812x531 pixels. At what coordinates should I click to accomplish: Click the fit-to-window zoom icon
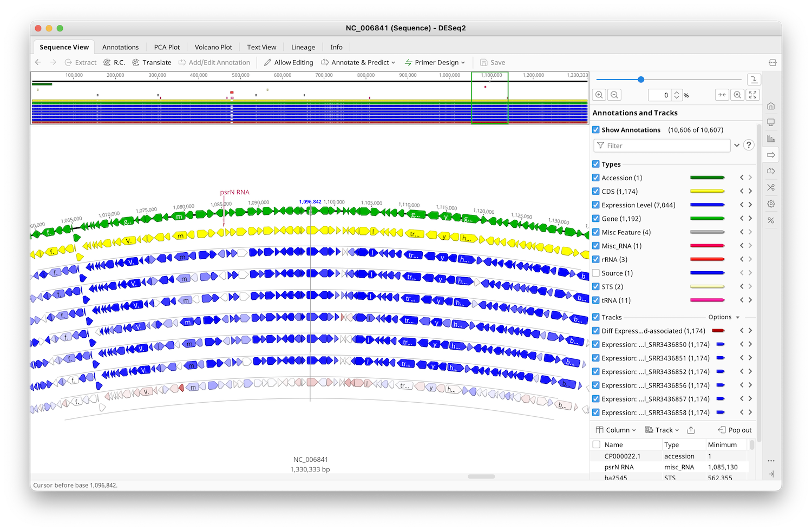point(752,95)
